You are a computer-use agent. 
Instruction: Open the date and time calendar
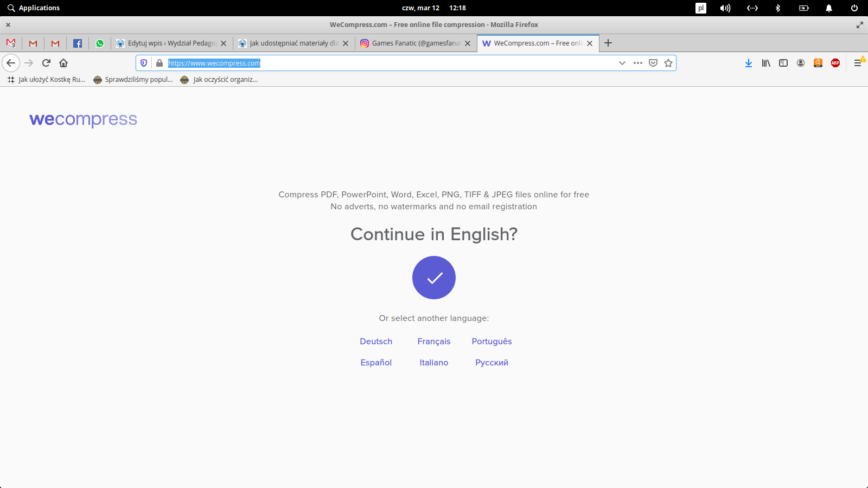tap(434, 8)
